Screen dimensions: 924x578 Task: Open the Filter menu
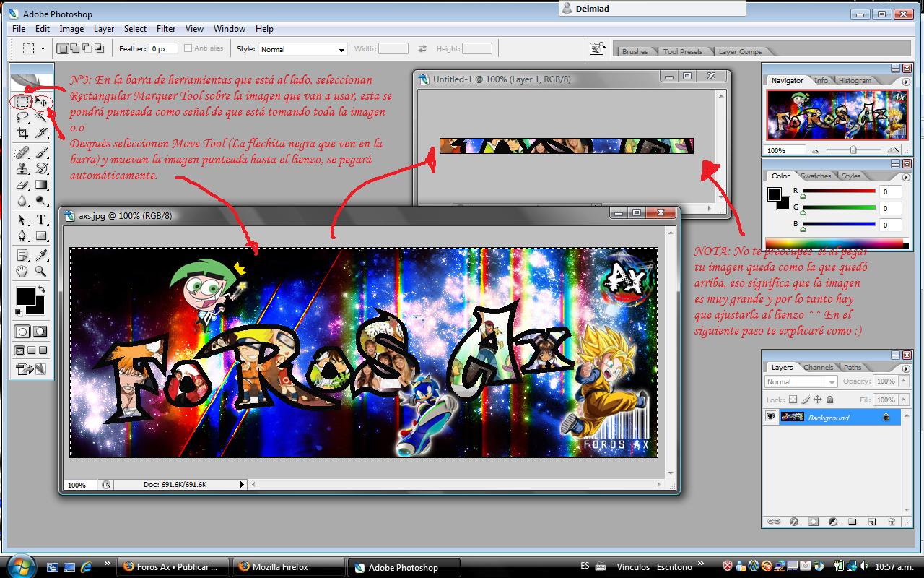166,29
